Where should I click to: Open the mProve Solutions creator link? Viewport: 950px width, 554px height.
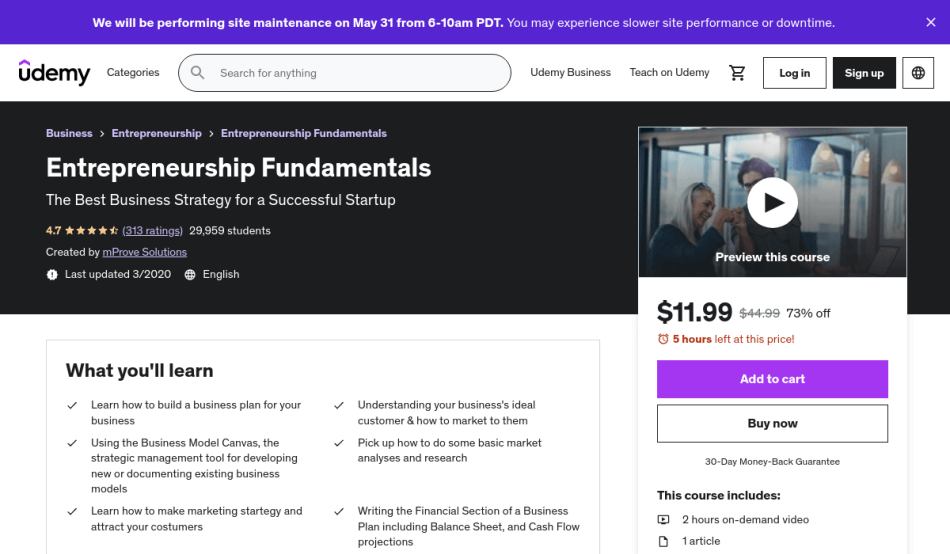tap(144, 252)
